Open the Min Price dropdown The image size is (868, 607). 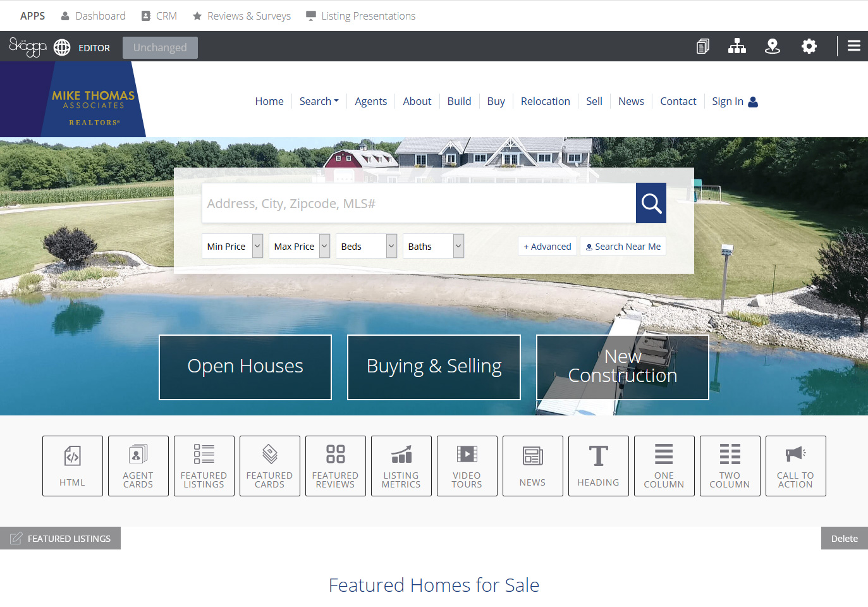[x=232, y=246]
